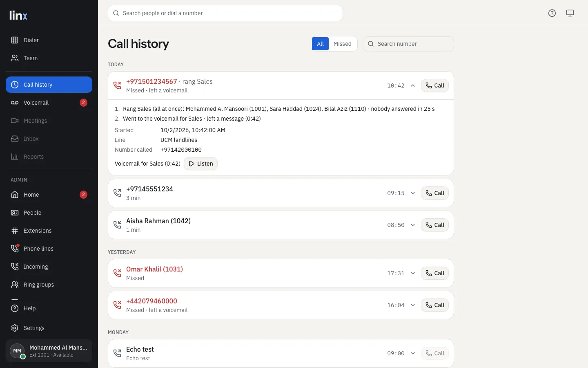The image size is (588, 368).
Task: Open Settings gear in sidebar
Action: click(x=49, y=328)
